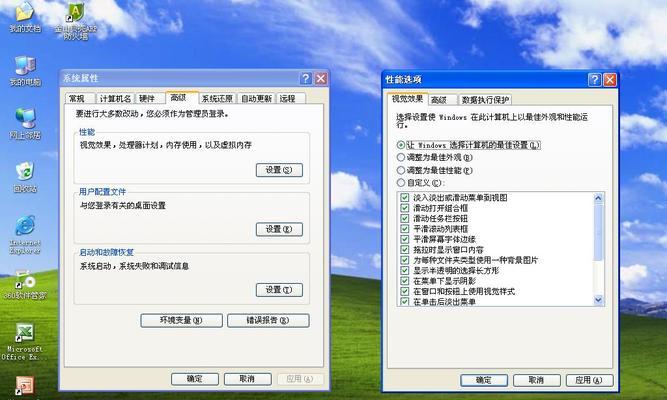Toggle 在单击后淡出菜单 checkbox

[x=405, y=302]
